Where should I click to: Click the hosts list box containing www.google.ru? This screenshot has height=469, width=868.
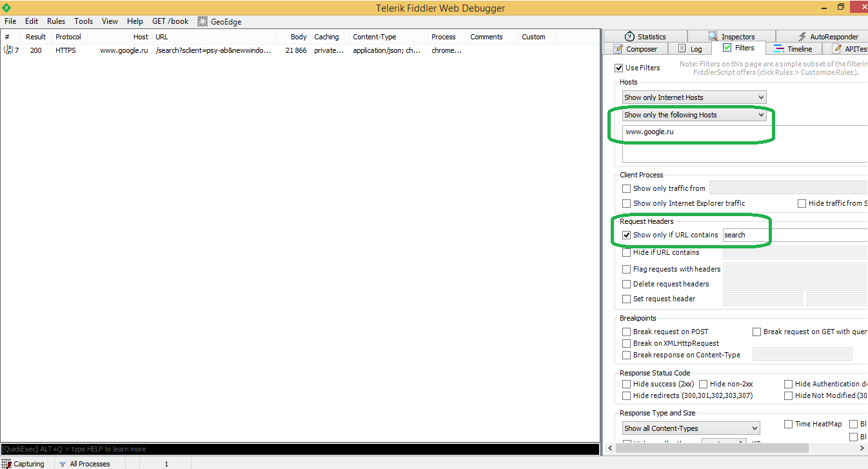(x=745, y=144)
